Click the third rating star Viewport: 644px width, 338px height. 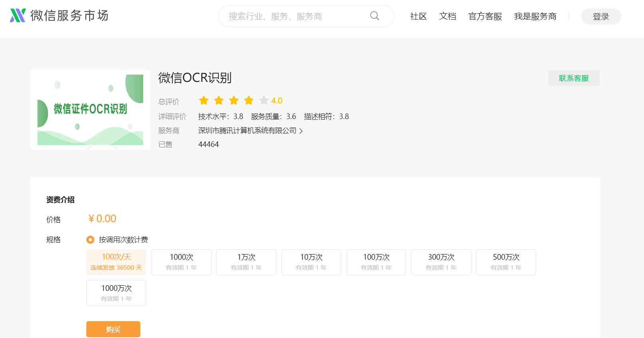[234, 100]
